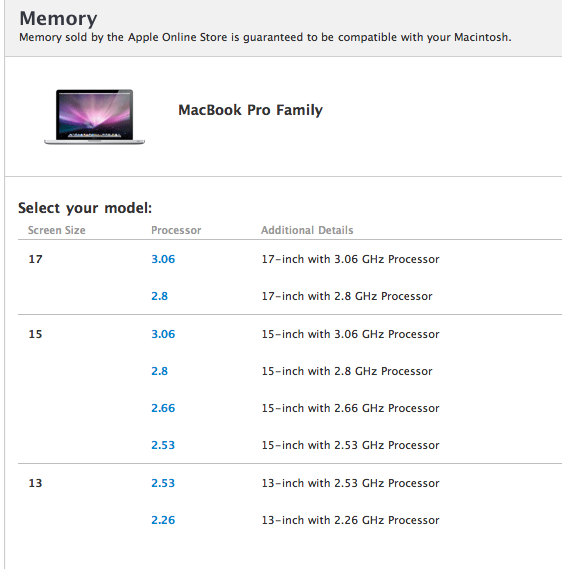The height and width of the screenshot is (569, 562).
Task: Click the Memory page title
Action: click(58, 18)
